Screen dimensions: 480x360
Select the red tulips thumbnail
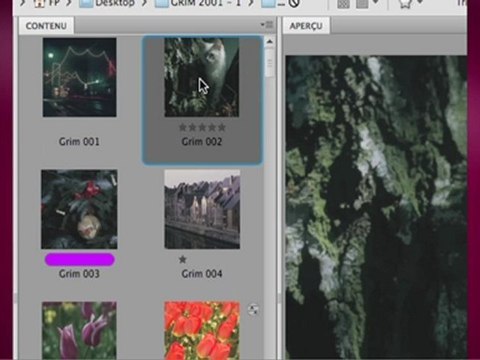202,330
